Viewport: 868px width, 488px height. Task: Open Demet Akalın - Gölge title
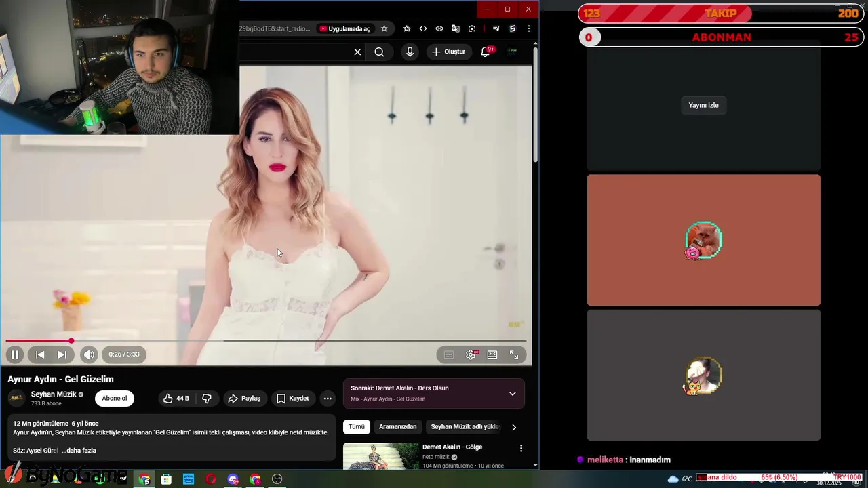[452, 447]
